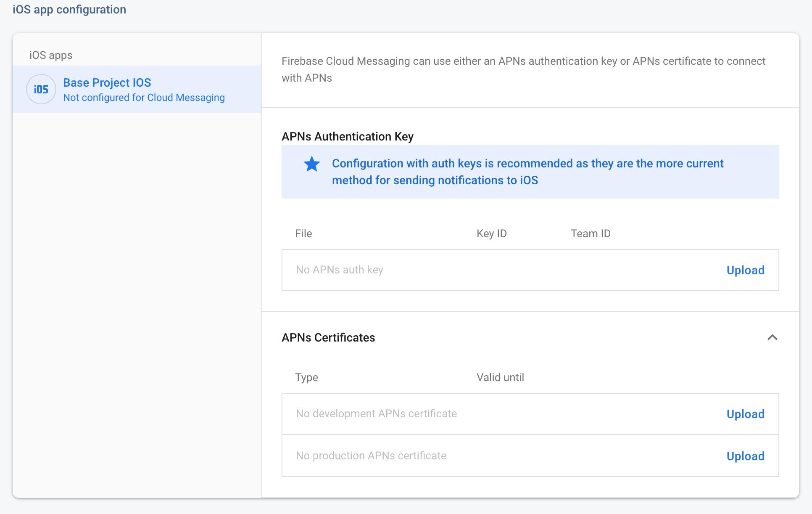Viewport: 812px width, 514px height.
Task: Click the auth keys recommendation banner text
Action: [x=527, y=172]
